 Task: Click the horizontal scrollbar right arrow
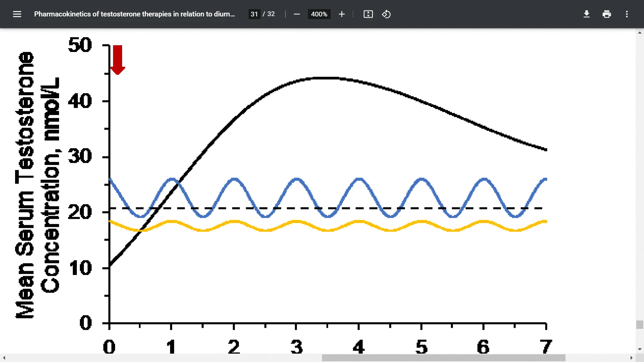click(631, 358)
